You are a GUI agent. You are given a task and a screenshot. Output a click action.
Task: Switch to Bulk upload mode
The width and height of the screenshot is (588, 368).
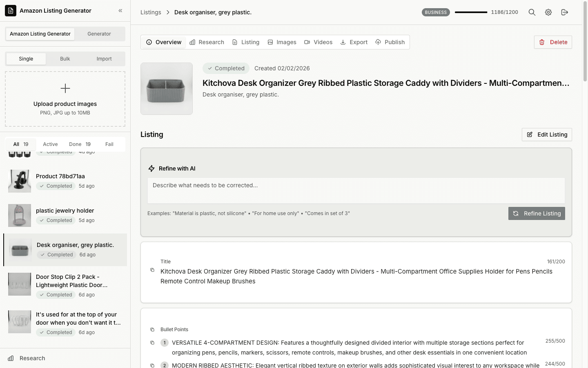(x=65, y=58)
